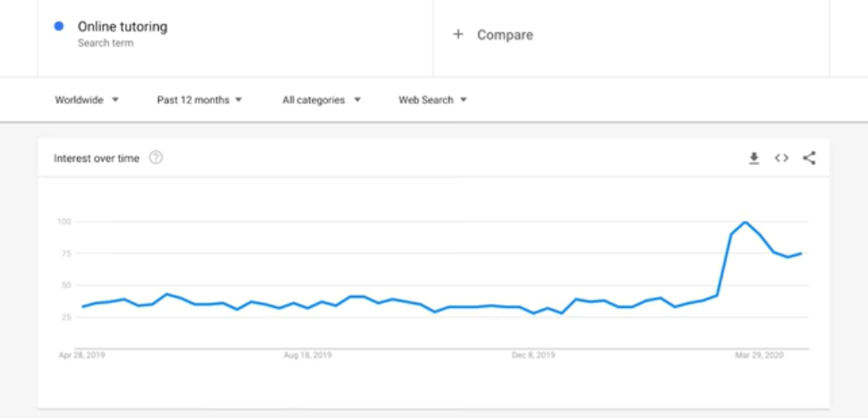Screen dimensions: 868x418
Task: Click the 100 value on the y-axis
Action: 63,222
